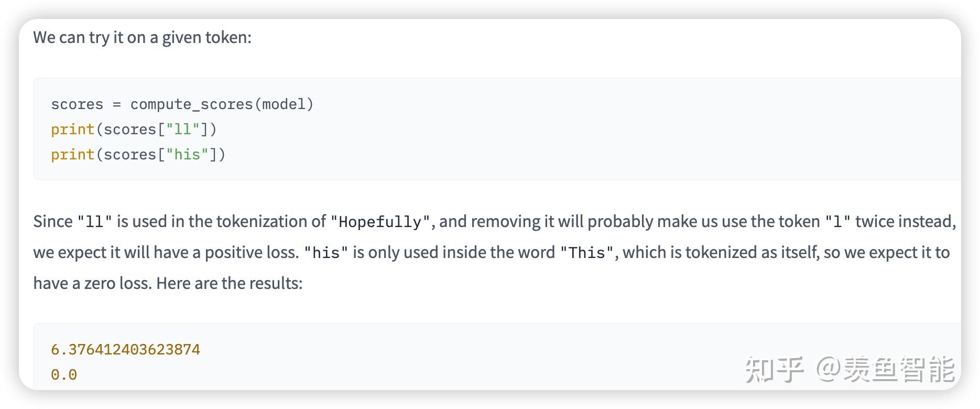Image resolution: width=980 pixels, height=409 pixels.
Task: Click the green "his" string in code block
Action: point(187,155)
